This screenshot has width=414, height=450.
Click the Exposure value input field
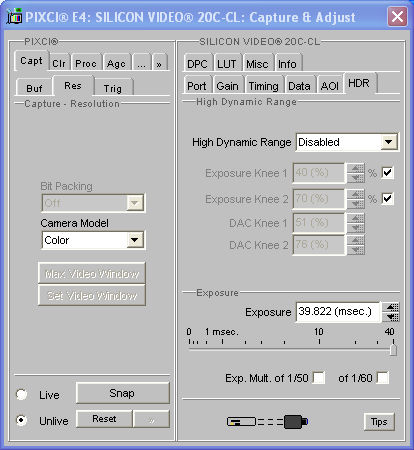[338, 312]
